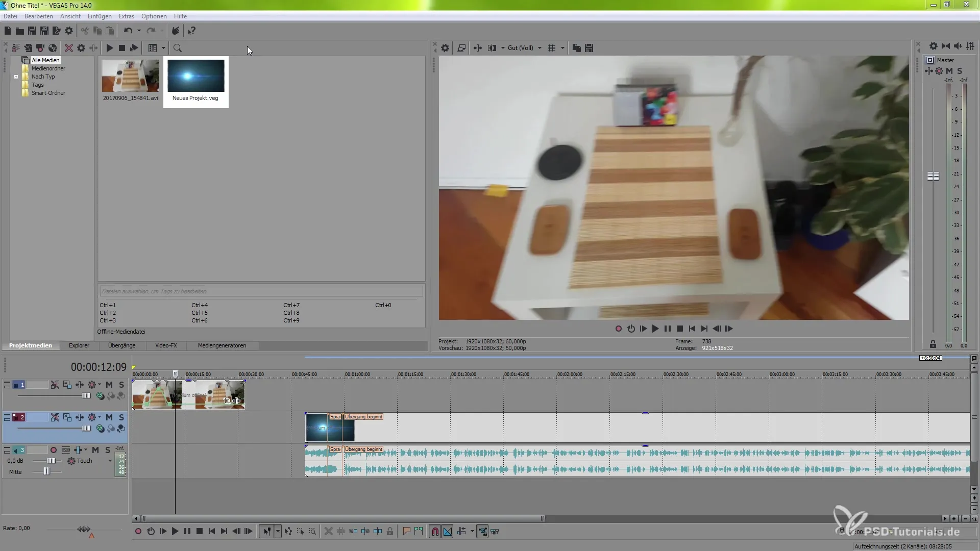Create a new project via toolbar icon

tap(8, 31)
